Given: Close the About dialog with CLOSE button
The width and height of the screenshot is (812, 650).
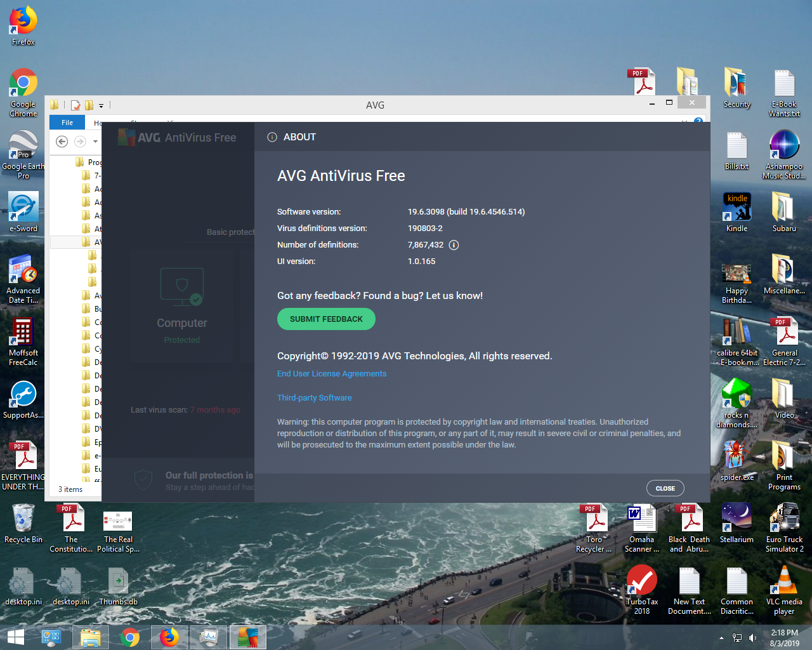Looking at the screenshot, I should pos(665,488).
